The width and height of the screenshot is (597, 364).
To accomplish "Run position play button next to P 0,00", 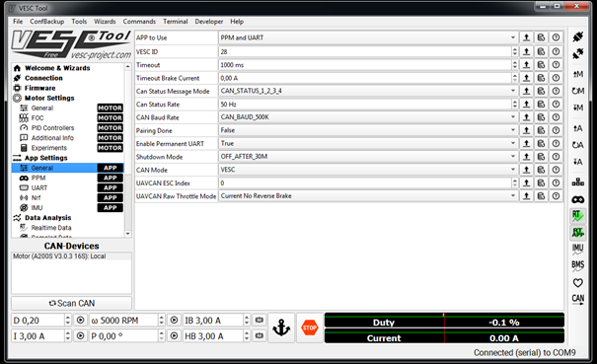I will (174, 335).
